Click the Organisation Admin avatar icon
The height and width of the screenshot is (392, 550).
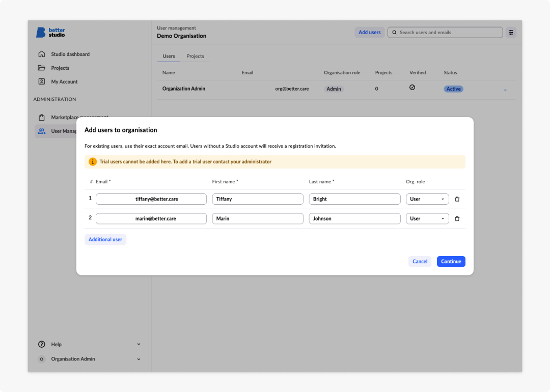click(x=42, y=359)
